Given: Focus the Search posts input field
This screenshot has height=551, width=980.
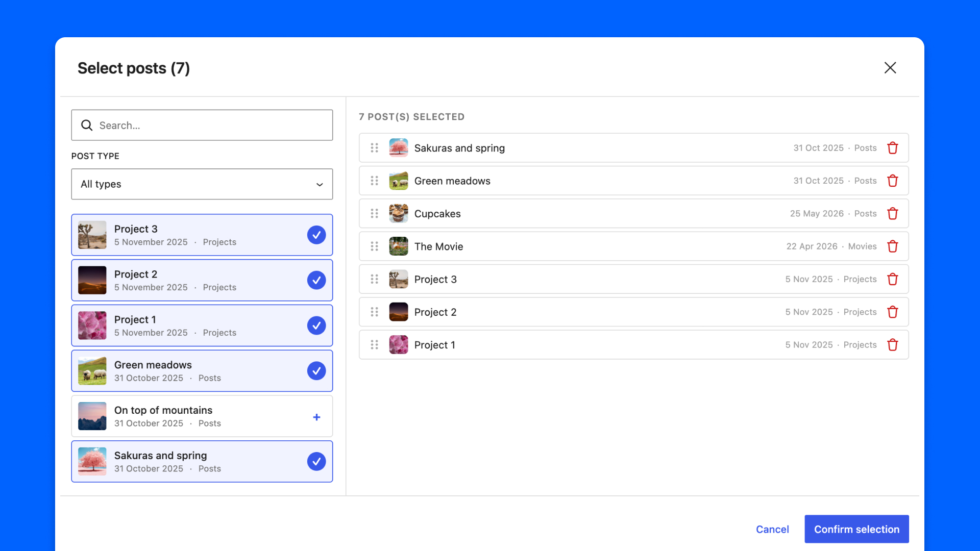Looking at the screenshot, I should [202, 125].
